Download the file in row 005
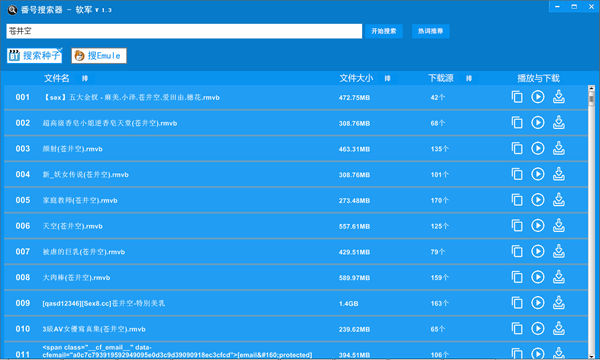Image resolution: width=600 pixels, height=360 pixels. [559, 200]
